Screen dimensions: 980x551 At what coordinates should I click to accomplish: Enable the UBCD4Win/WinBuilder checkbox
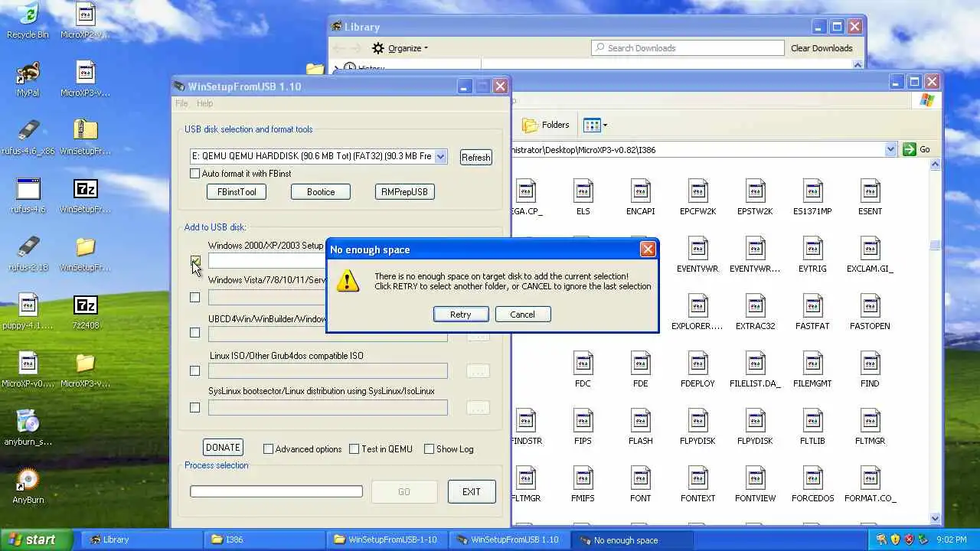coord(194,332)
